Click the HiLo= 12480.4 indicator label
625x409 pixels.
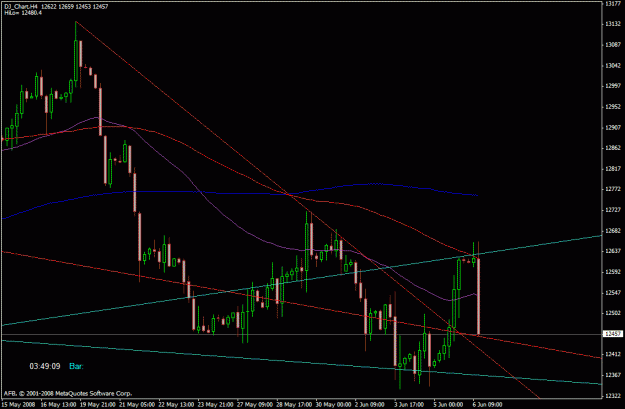[23, 12]
